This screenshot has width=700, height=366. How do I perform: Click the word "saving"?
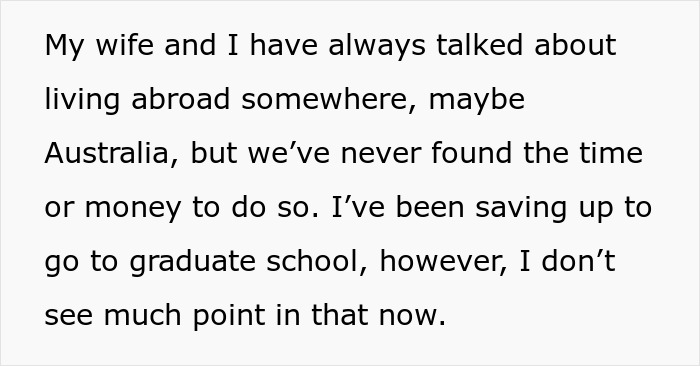click(521, 208)
